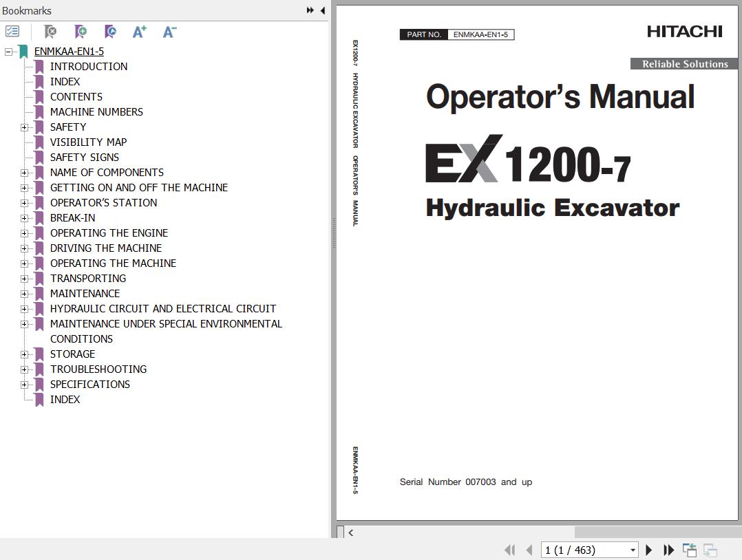Expand HYDRAULIC CIRCUIT AND ELECTRICAL CIRCUIT bookmark

tap(24, 309)
